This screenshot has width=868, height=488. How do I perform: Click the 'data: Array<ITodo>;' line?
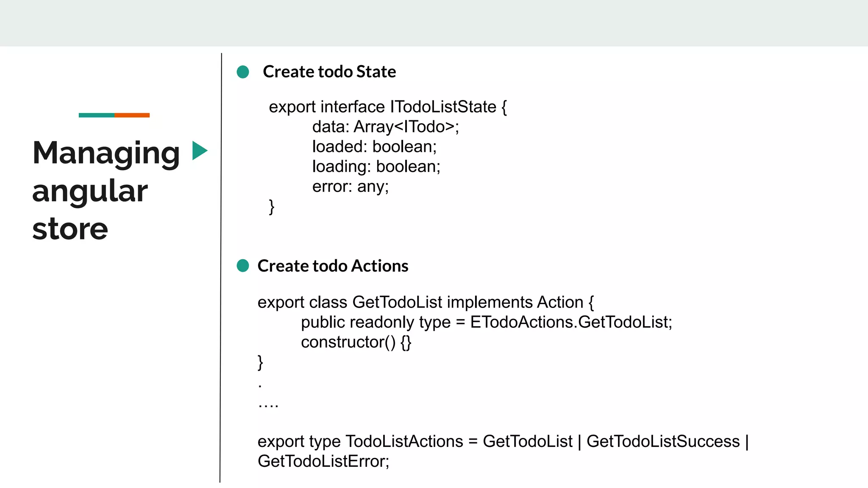(x=385, y=127)
